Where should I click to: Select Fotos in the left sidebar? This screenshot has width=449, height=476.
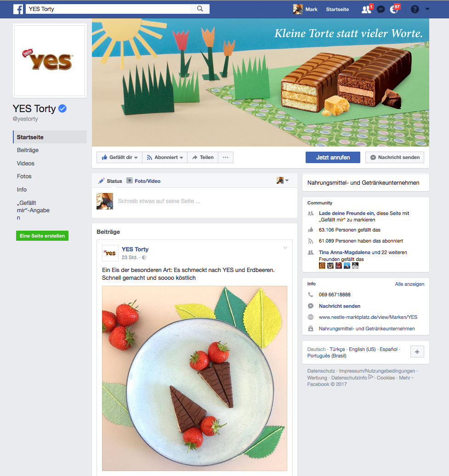coord(24,176)
